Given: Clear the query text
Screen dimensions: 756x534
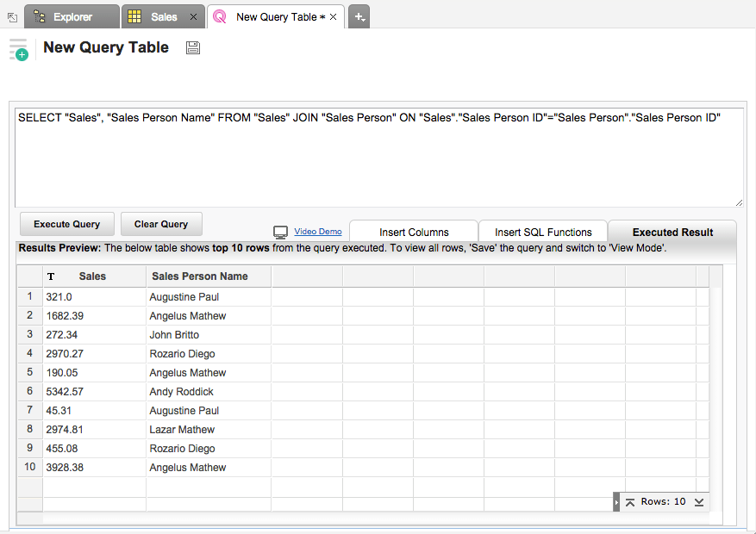Looking at the screenshot, I should coord(161,224).
